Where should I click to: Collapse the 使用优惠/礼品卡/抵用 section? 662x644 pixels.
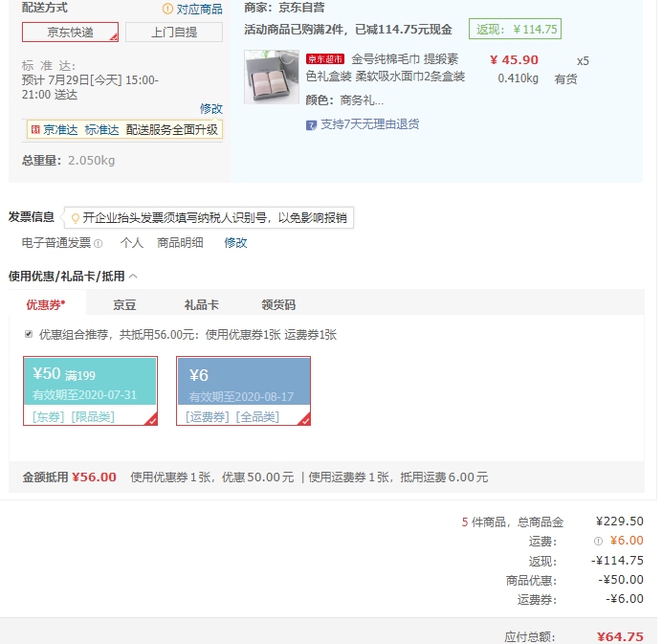pyautogui.click(x=133, y=277)
